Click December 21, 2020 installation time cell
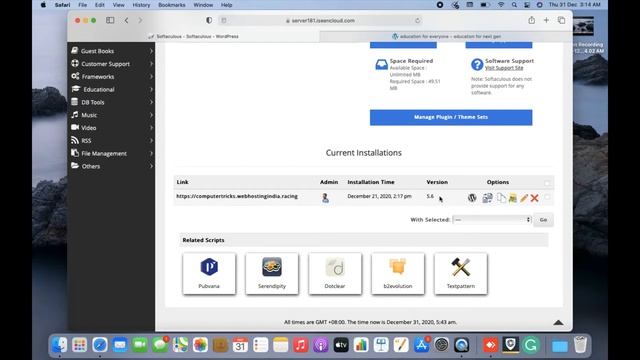The image size is (640, 360). [x=379, y=196]
